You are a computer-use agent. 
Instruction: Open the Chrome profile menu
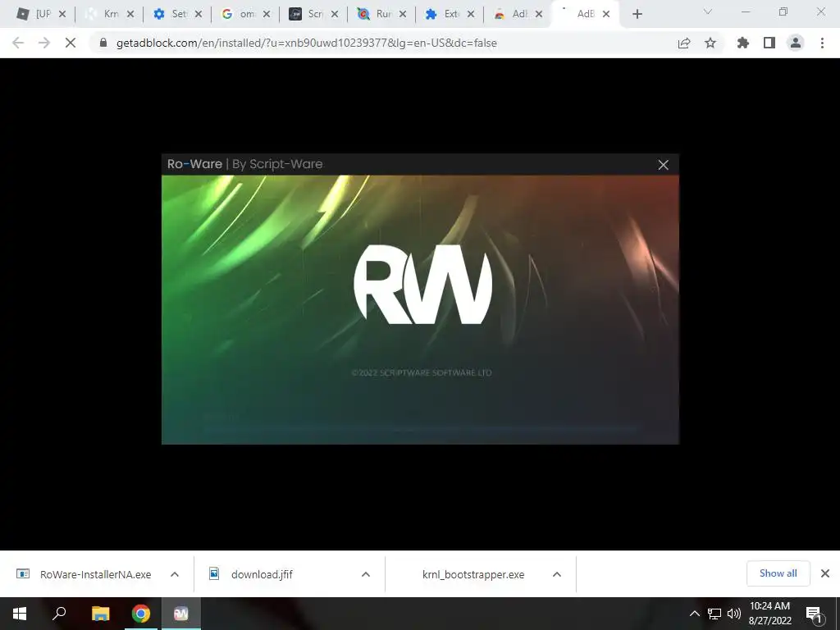point(796,43)
